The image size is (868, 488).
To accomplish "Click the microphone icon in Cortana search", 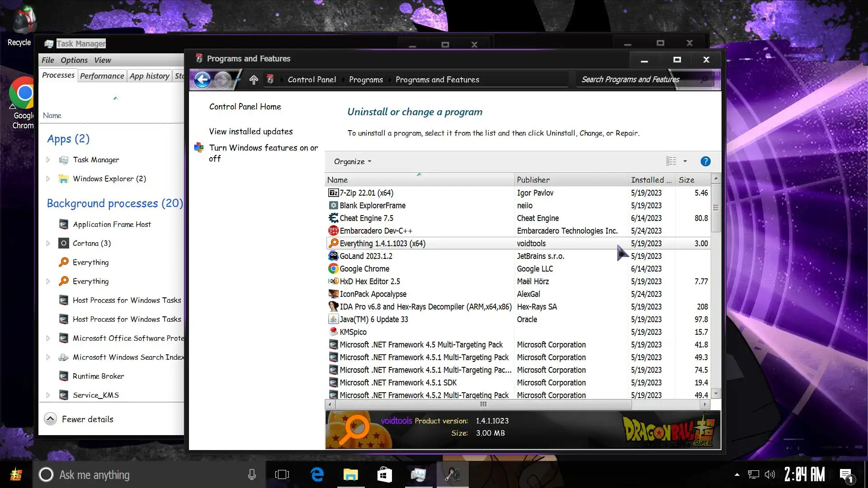I will tap(252, 474).
